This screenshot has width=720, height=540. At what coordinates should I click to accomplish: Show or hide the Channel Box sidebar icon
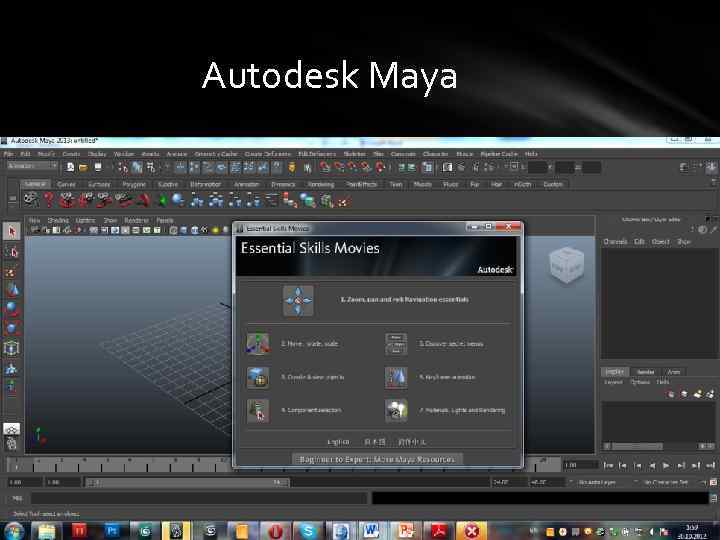(x=713, y=168)
